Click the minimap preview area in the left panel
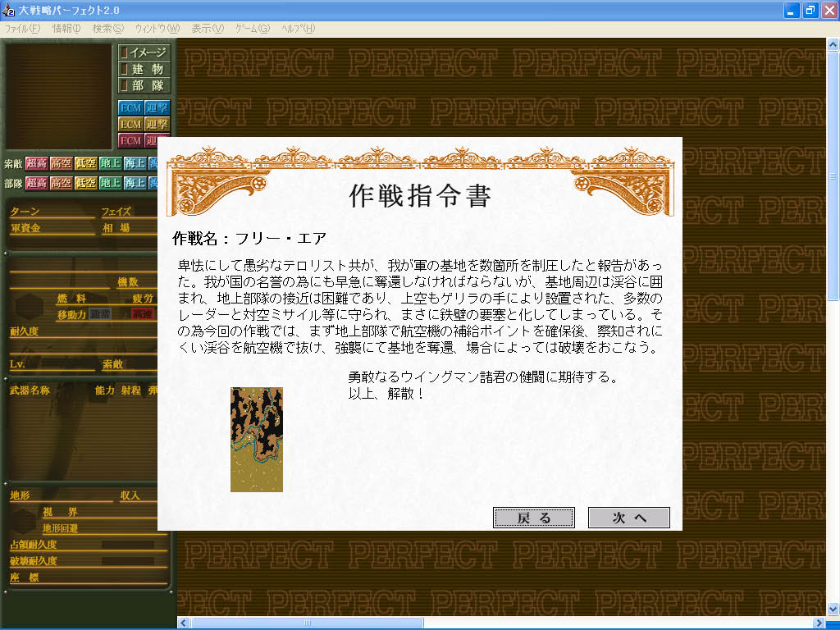The image size is (840, 630). tap(58, 97)
